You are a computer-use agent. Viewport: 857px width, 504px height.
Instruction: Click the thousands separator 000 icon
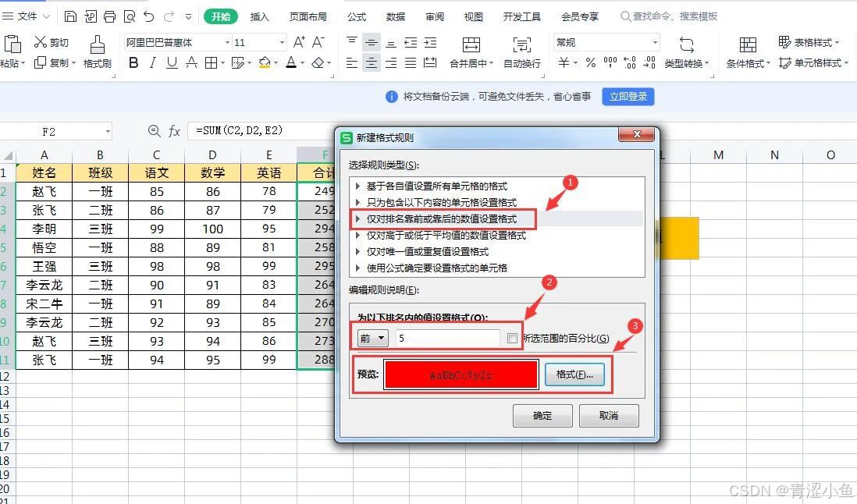coord(610,62)
